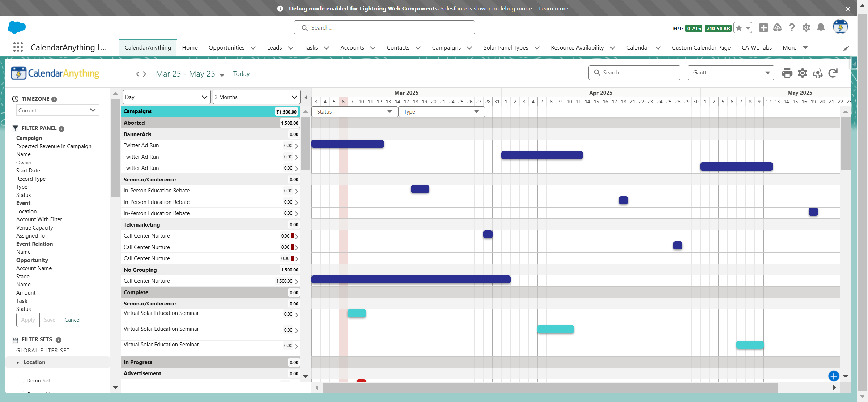Open the date range picker arrow

[222, 75]
